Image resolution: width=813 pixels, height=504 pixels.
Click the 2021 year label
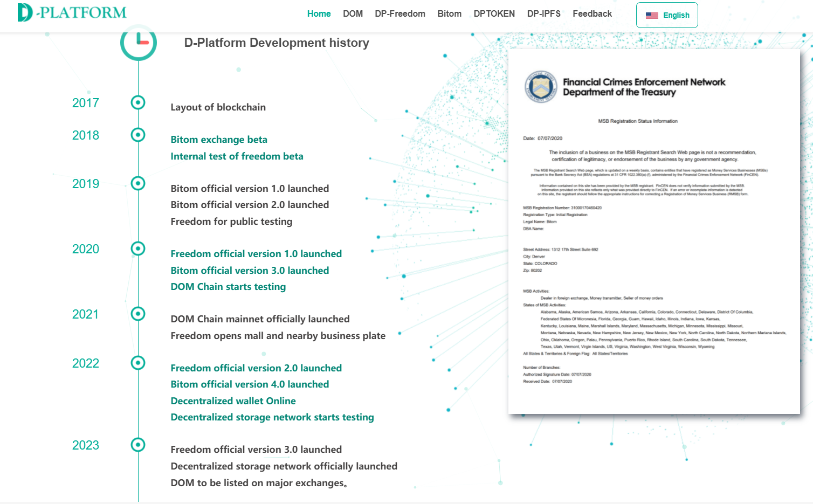click(86, 314)
